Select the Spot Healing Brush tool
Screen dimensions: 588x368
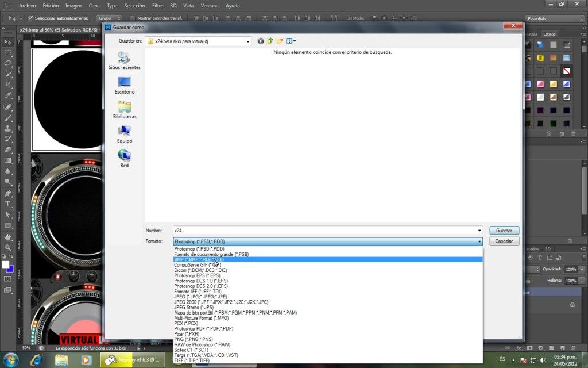(7, 107)
